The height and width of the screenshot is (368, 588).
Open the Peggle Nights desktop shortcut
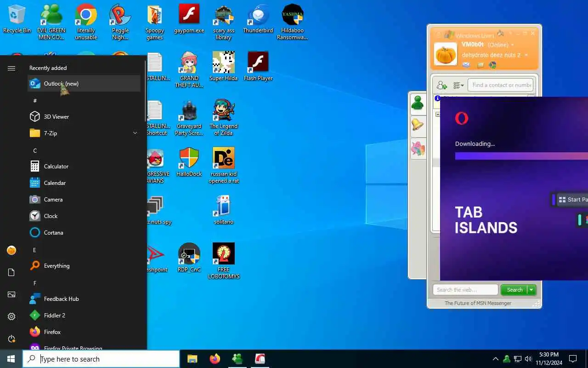click(x=120, y=22)
